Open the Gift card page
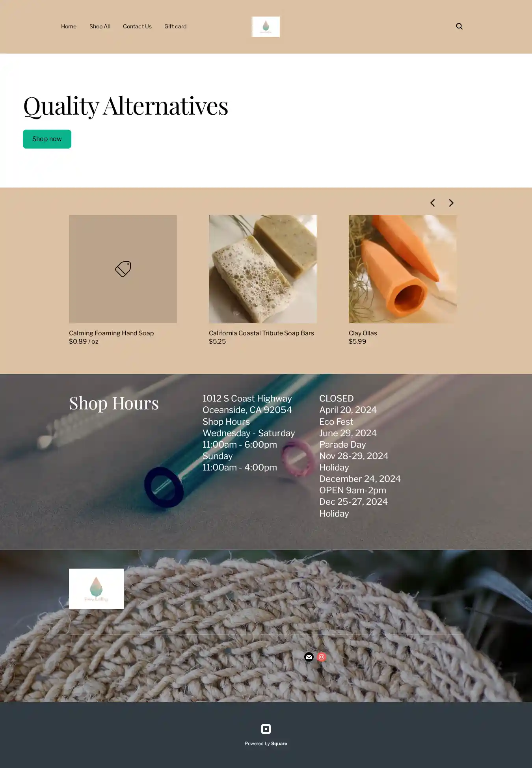Screen dimensions: 532x768 click(x=175, y=26)
